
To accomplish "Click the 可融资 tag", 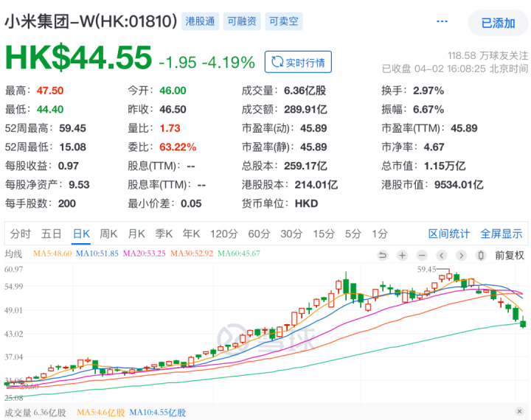I will tap(242, 21).
